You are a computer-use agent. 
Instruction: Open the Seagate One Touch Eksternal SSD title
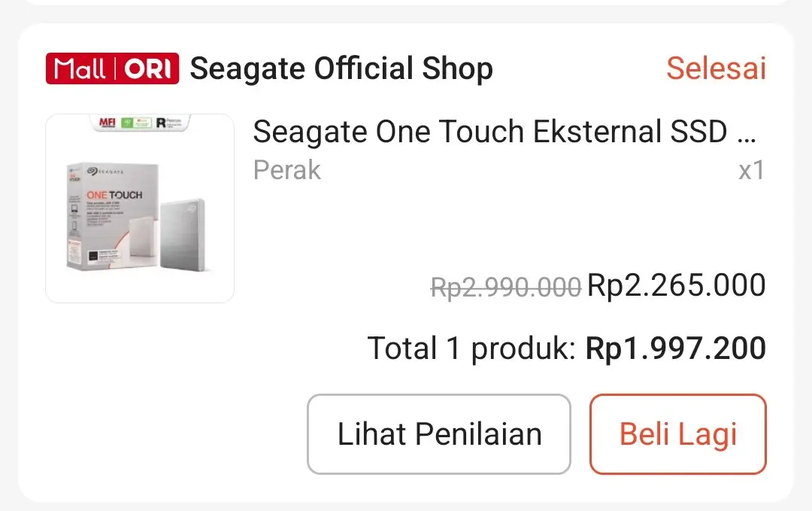504,132
